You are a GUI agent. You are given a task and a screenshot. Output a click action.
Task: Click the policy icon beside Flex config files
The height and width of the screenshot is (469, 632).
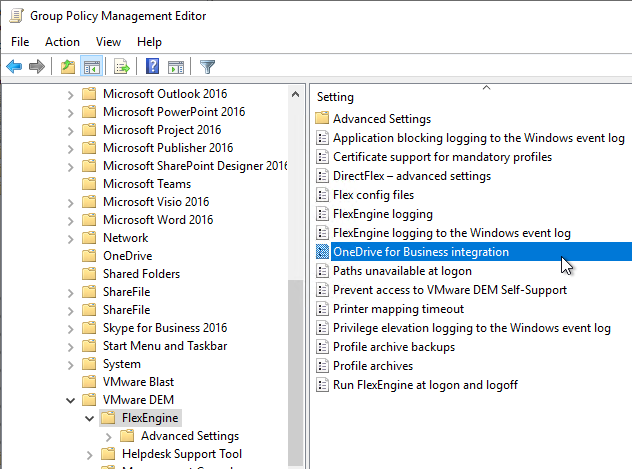click(x=322, y=195)
